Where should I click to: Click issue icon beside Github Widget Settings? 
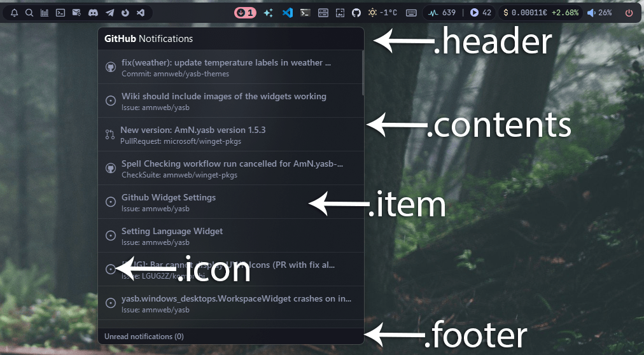(x=111, y=202)
